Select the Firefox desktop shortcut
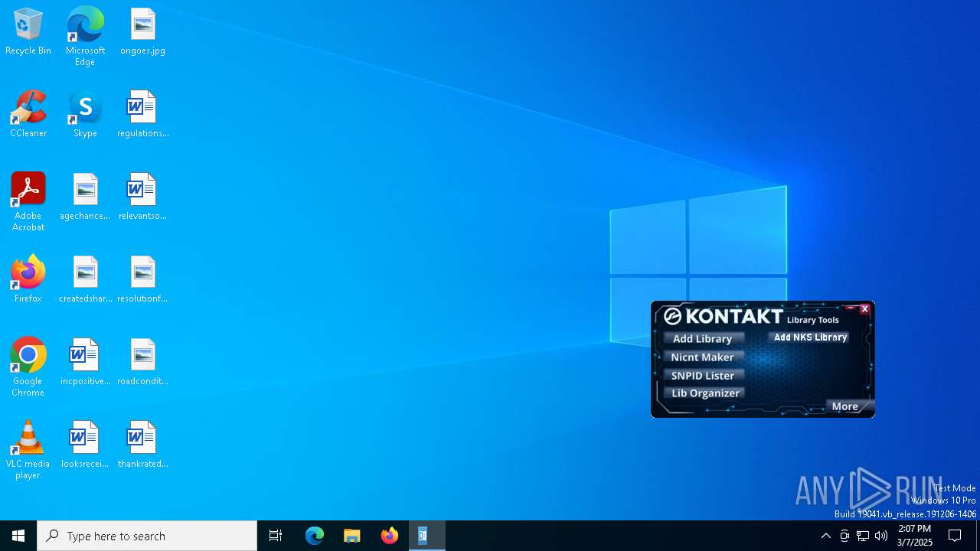 [28, 280]
